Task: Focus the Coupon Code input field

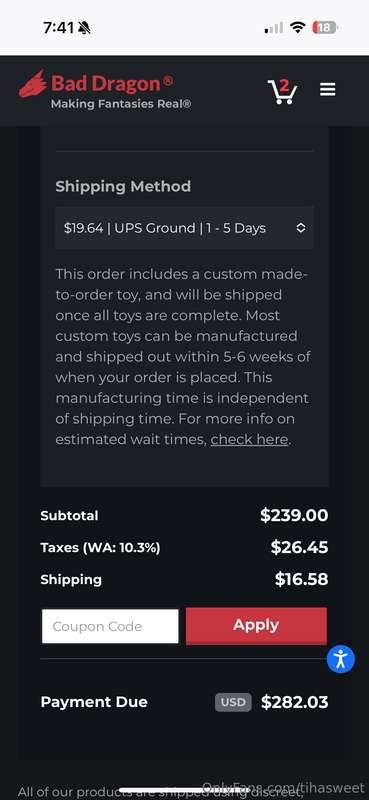Action: 110,626
